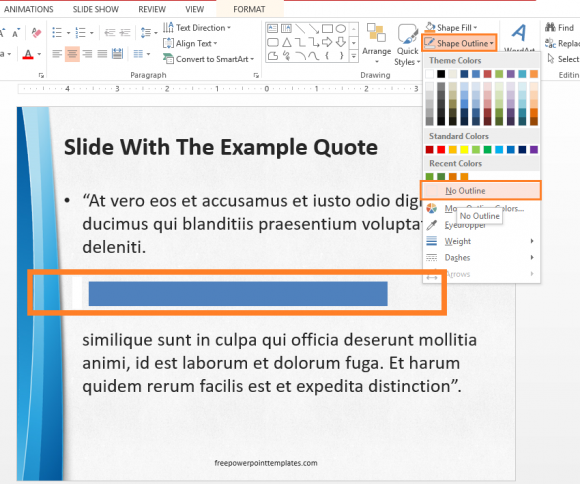Pick the curve shape in gallery
This screenshot has height=484, width=580.
pyautogui.click(x=314, y=56)
